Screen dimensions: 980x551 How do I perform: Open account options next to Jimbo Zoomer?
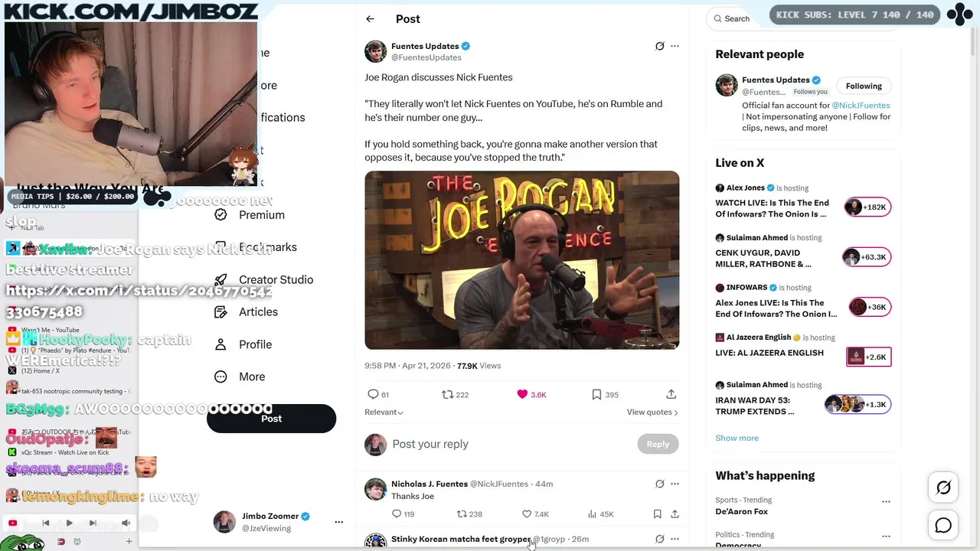[x=338, y=522]
